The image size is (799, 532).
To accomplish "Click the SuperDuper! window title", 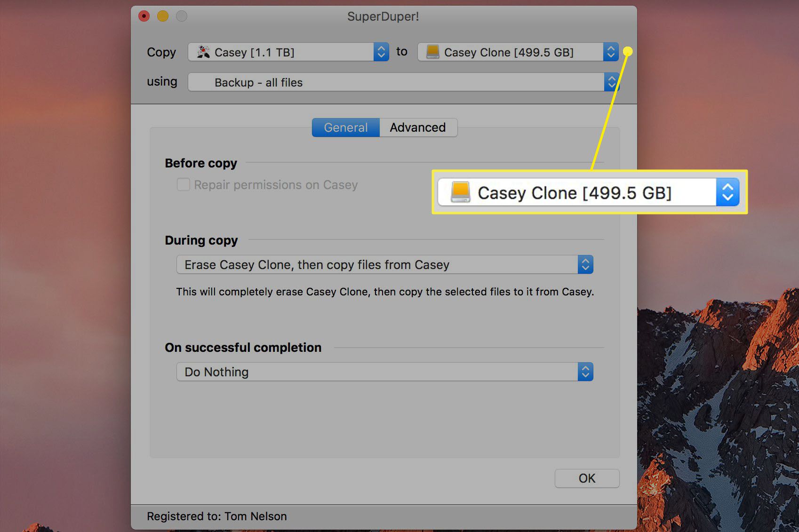I will coord(383,16).
